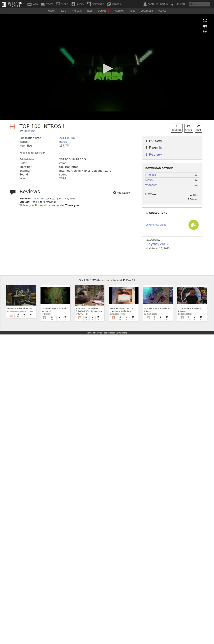Open the Projects link
Screen dimensions: 214x644
pos(76,11)
